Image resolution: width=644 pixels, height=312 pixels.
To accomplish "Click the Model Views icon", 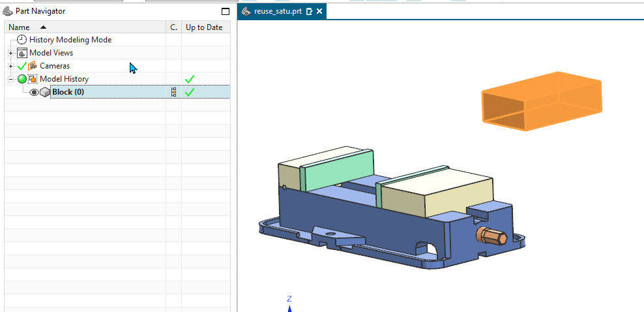I will (x=22, y=53).
